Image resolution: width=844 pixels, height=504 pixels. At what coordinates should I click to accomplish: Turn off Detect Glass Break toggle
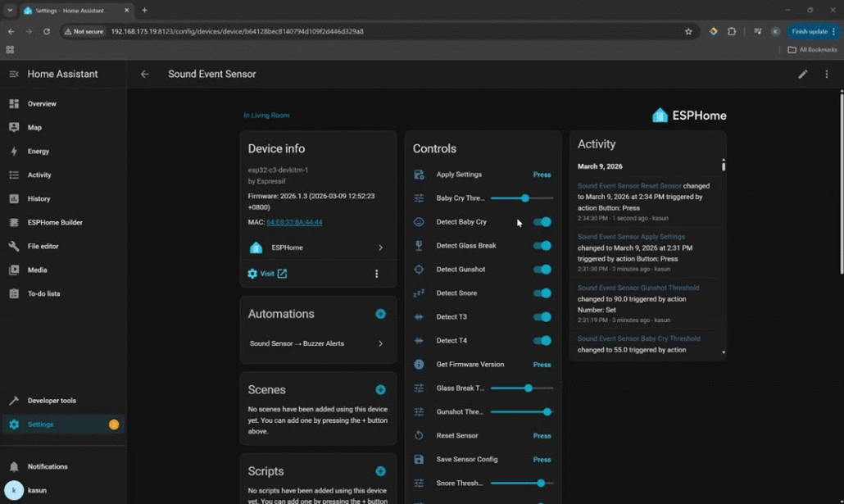pos(542,246)
